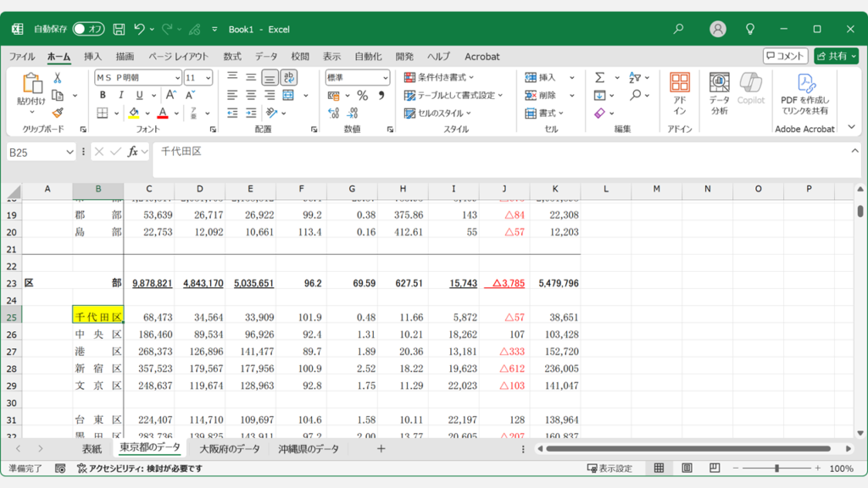This screenshot has height=488, width=868.
Task: Open the Add-ins icon
Action: pyautogui.click(x=679, y=93)
